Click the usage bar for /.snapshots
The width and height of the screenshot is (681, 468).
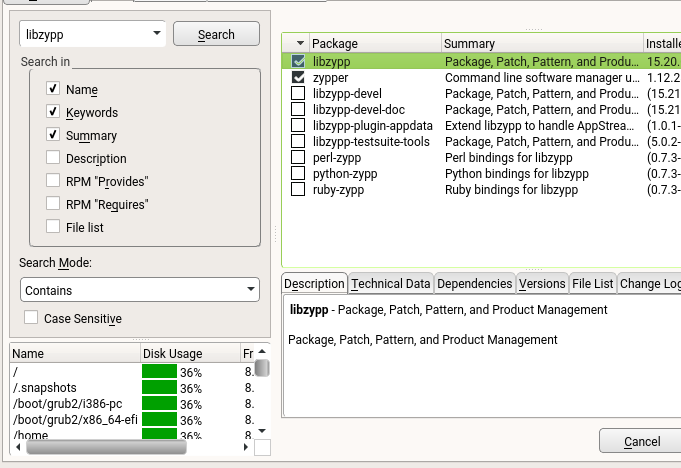[159, 388]
